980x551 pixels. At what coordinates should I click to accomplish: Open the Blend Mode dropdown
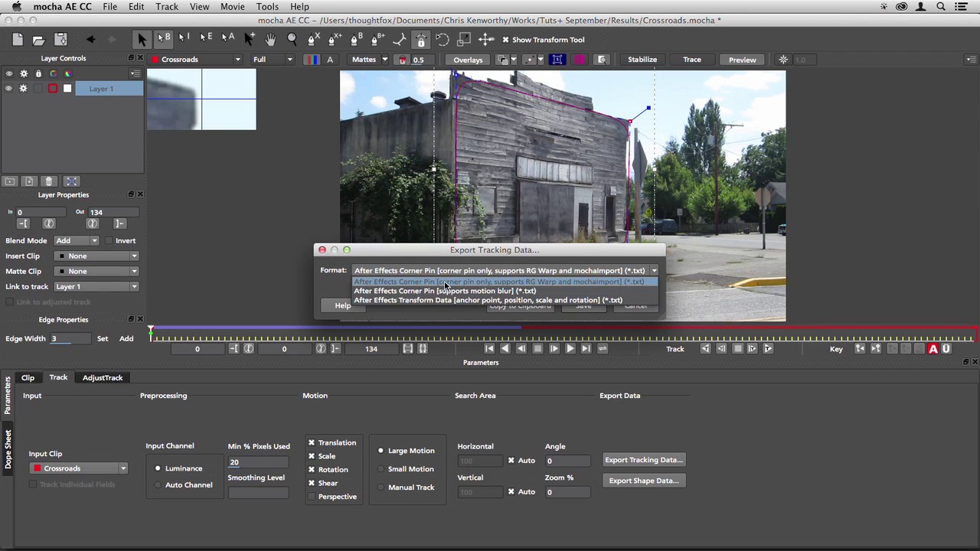point(77,240)
